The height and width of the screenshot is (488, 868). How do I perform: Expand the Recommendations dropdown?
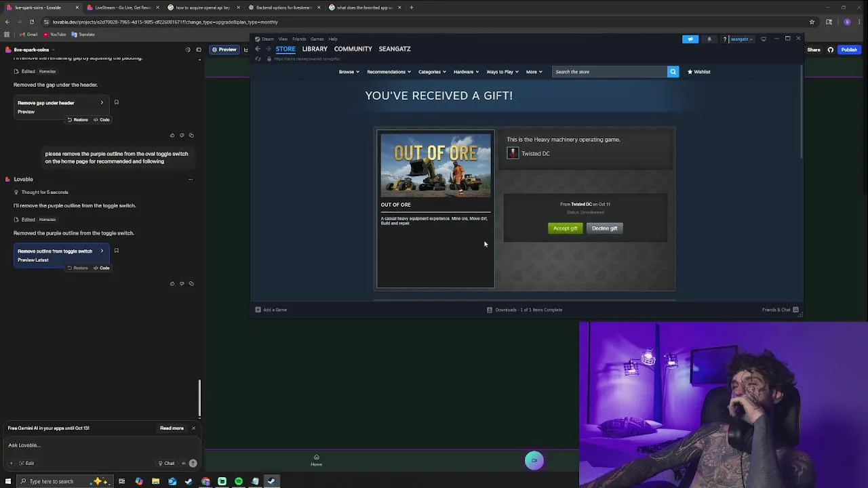pos(389,72)
